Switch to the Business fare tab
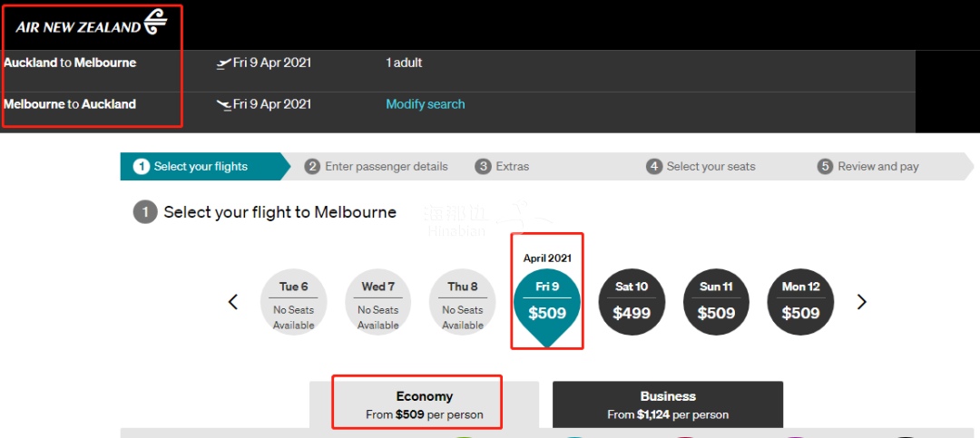 pyautogui.click(x=668, y=404)
